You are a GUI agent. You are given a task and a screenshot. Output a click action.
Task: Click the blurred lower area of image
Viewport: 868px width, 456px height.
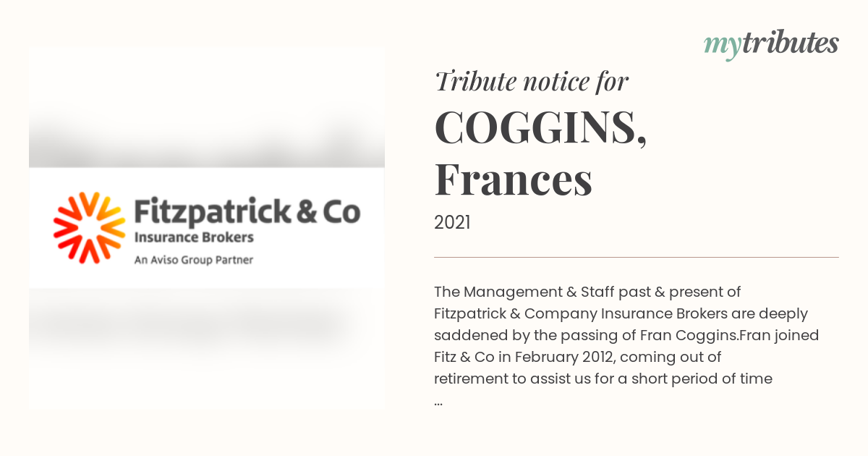click(x=207, y=348)
